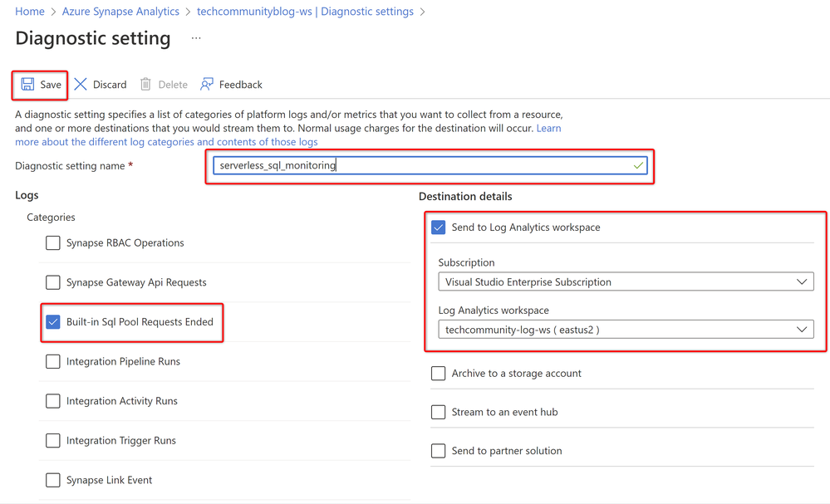Expand the Subscription dropdown
830x504 pixels.
(625, 282)
